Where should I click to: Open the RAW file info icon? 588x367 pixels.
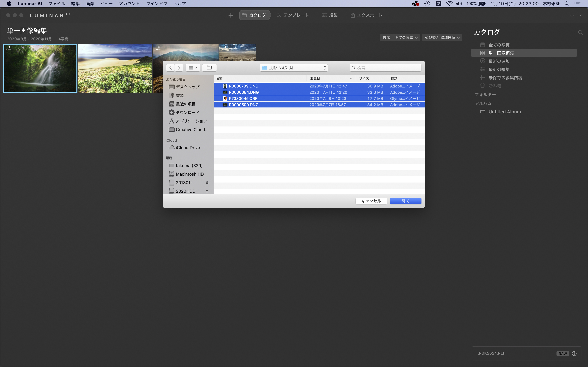point(574,353)
